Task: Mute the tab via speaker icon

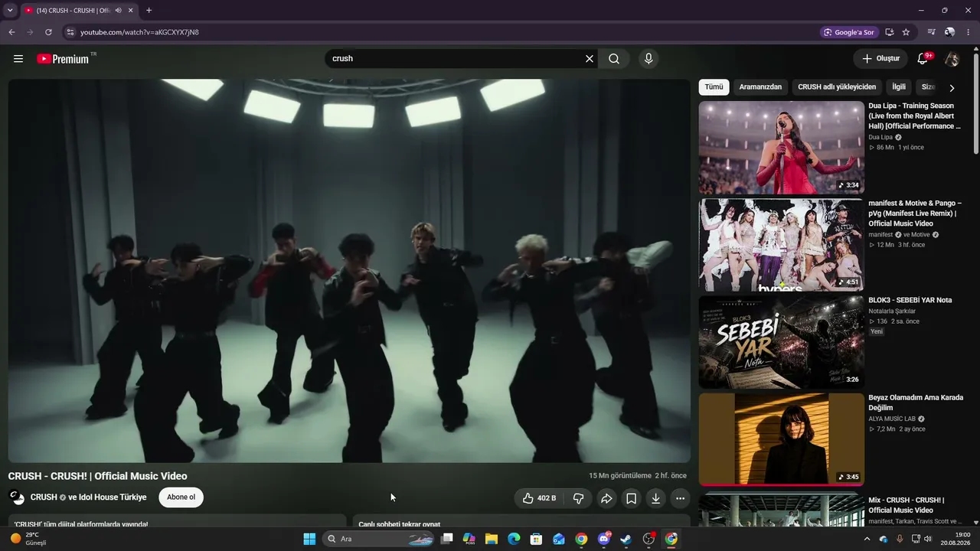Action: (118, 11)
